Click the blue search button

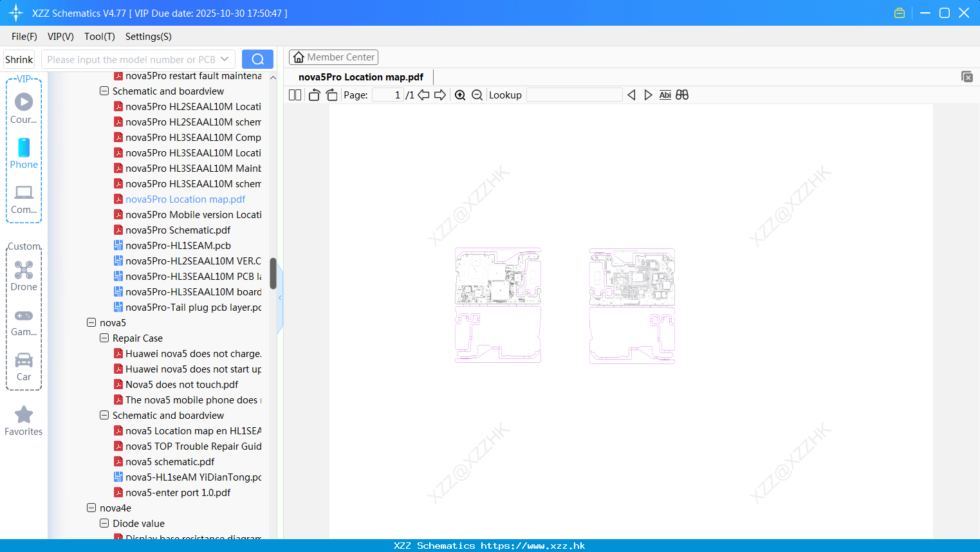pyautogui.click(x=257, y=59)
